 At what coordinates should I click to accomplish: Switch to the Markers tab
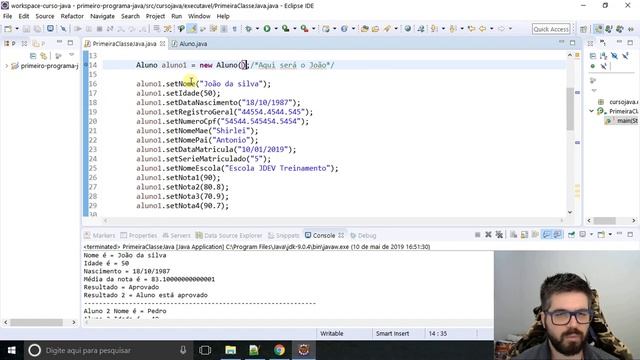[100, 236]
